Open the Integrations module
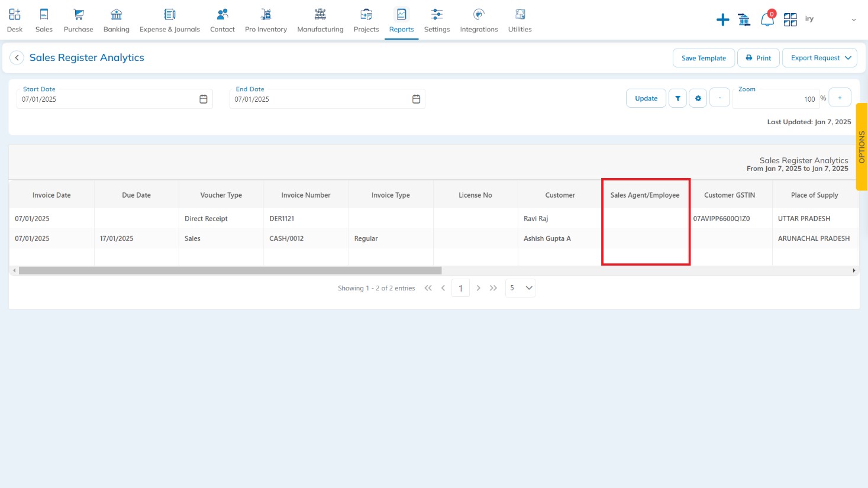 pos(479,20)
